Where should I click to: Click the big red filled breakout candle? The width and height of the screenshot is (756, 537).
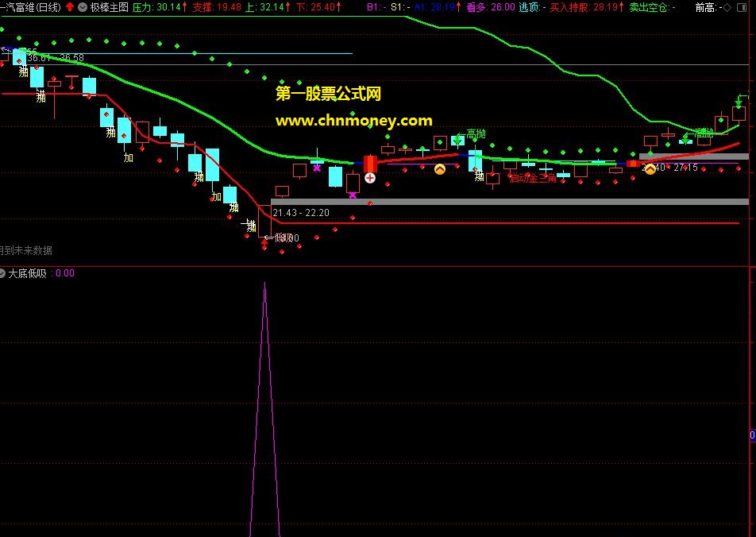(370, 163)
